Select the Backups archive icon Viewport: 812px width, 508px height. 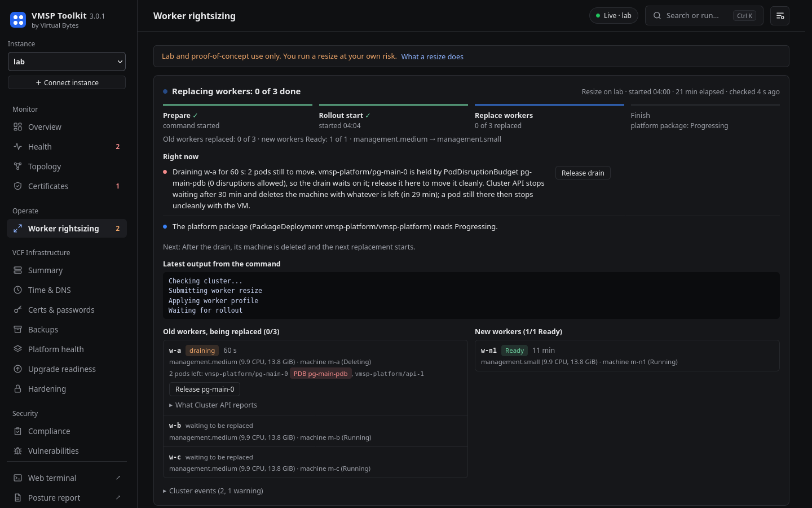[x=18, y=330]
